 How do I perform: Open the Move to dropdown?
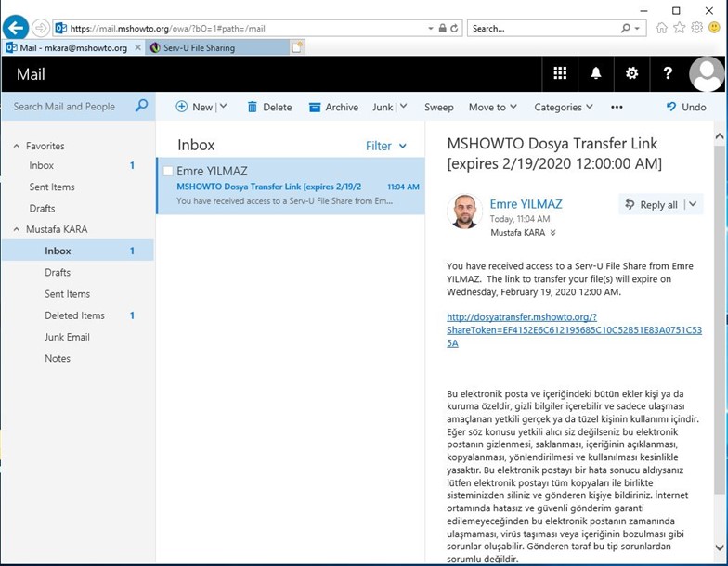pyautogui.click(x=492, y=108)
